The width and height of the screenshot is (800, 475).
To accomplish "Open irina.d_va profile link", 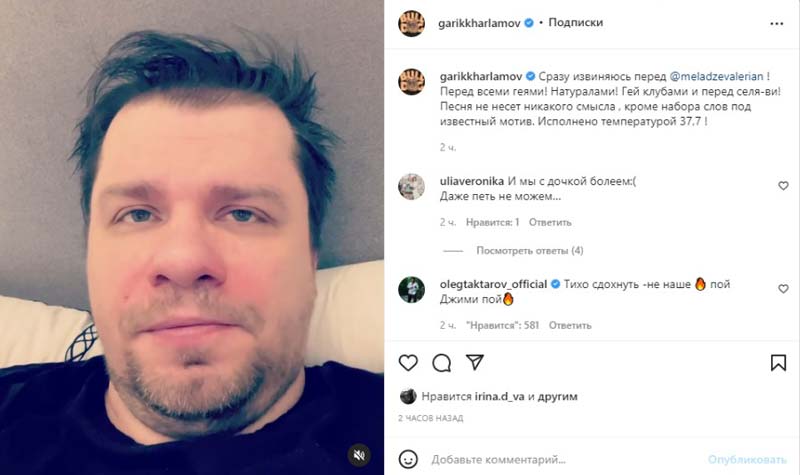I will tap(499, 396).
